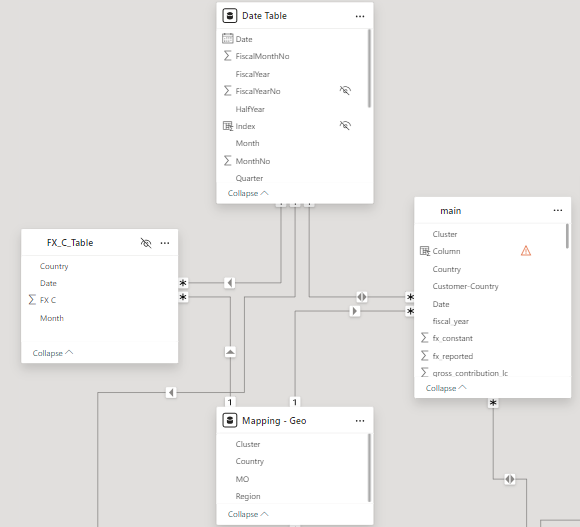
Task: Collapse the Mapping - Geo card
Action: [x=248, y=514]
